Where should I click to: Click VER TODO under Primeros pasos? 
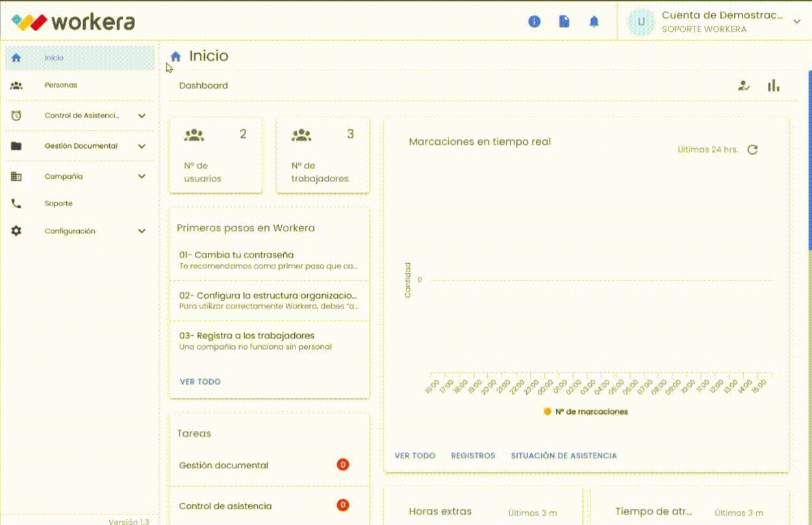point(200,382)
